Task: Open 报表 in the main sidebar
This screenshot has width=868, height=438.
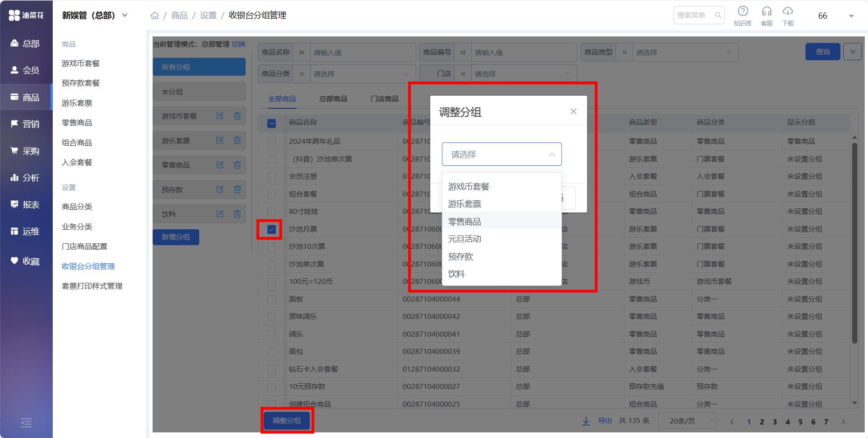Action: (26, 205)
